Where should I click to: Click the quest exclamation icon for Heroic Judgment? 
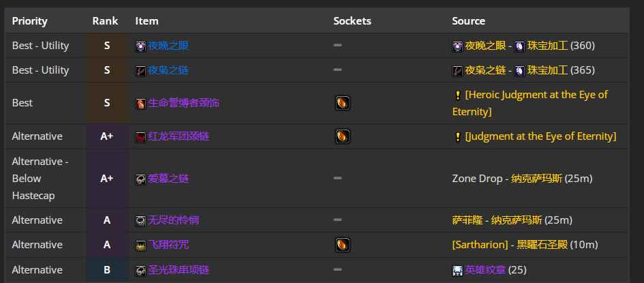[457, 95]
